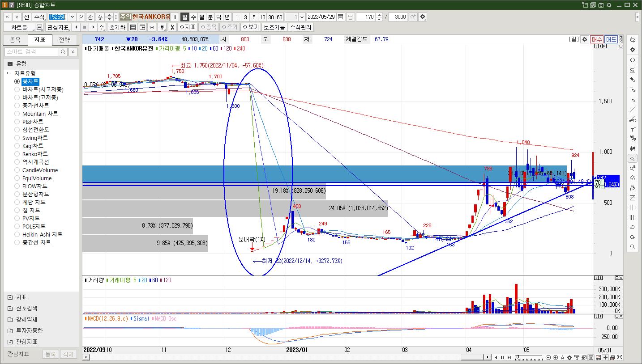Select P&F차트 radio option

coord(17,122)
